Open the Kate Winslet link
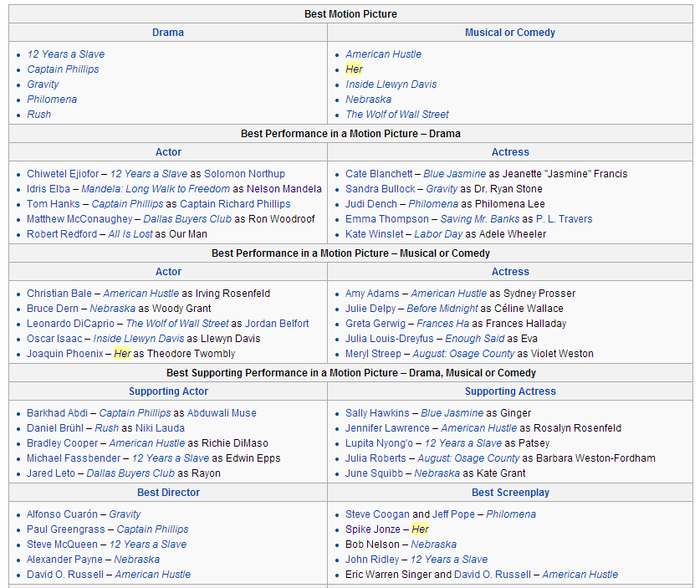This screenshot has width=700, height=588. (374, 234)
